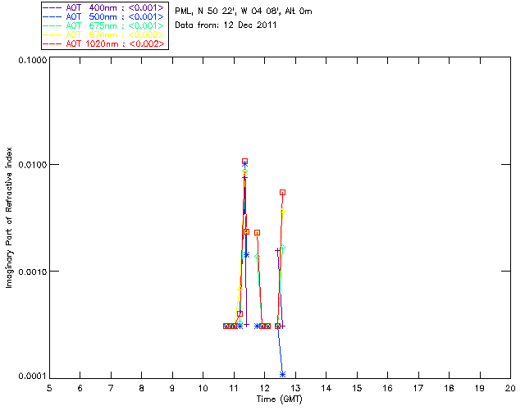Click x-axis tick label 15
This screenshot has height=420, width=525.
[x=357, y=388]
